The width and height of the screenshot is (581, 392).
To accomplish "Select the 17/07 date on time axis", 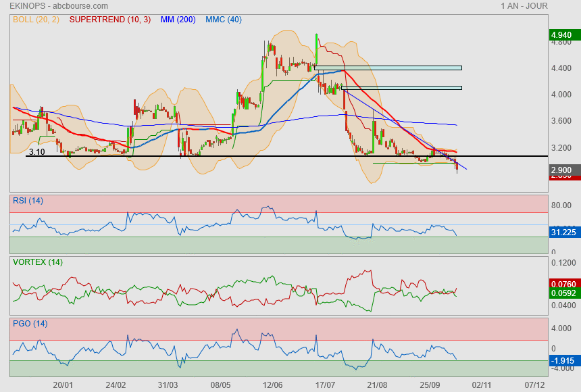I will tap(326, 385).
